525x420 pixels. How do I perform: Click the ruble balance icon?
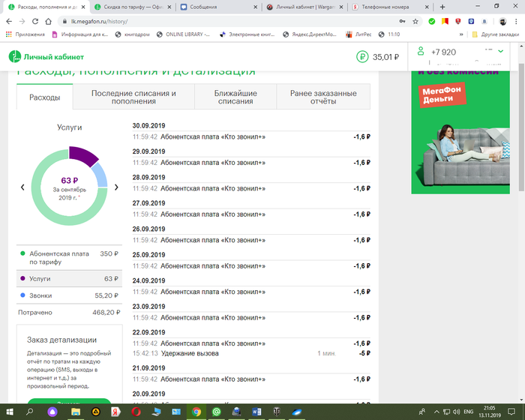click(363, 56)
